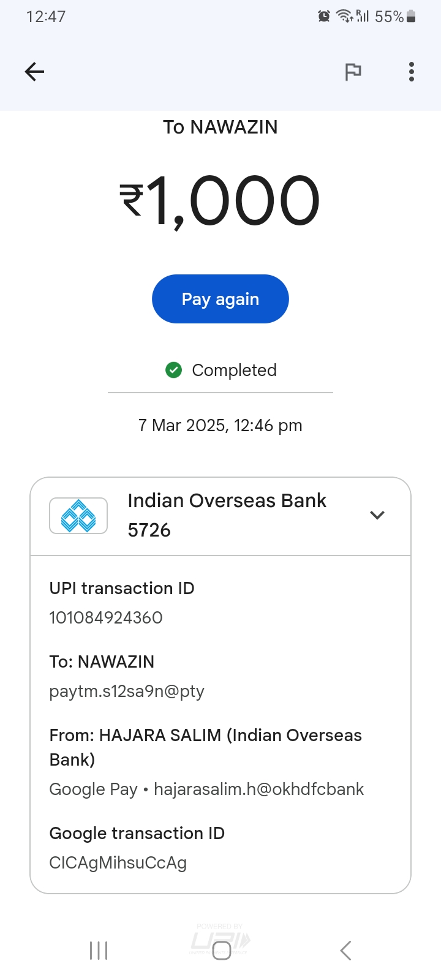Tap the battery icon in status bar
Image resolution: width=441 pixels, height=980 pixels.
411,17
